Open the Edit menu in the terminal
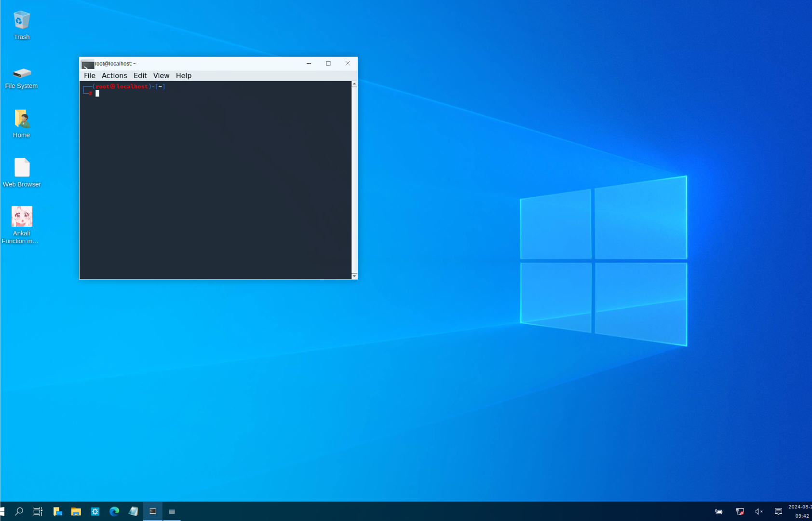Viewport: 812px width, 521px height. (140, 76)
